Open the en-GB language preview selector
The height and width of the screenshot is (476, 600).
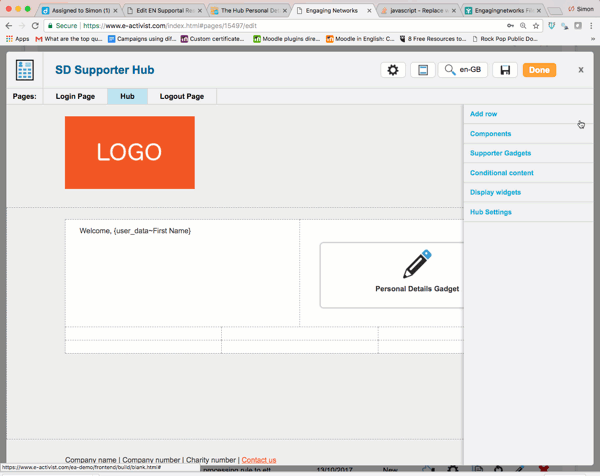point(462,70)
